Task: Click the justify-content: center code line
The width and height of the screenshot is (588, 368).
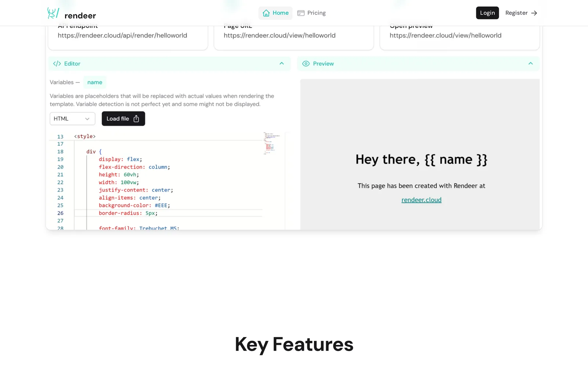Action: pos(136,190)
